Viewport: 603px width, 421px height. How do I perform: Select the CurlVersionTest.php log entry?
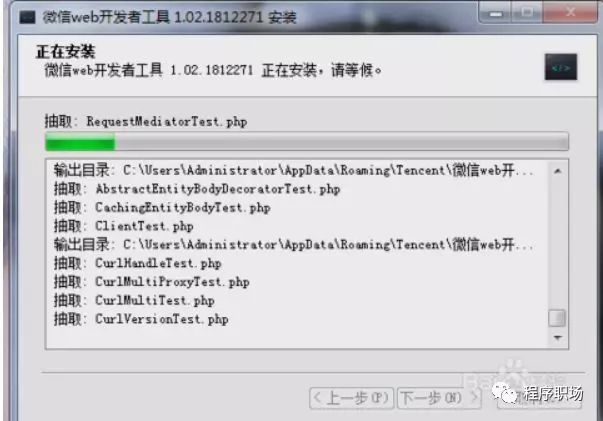coord(141,319)
